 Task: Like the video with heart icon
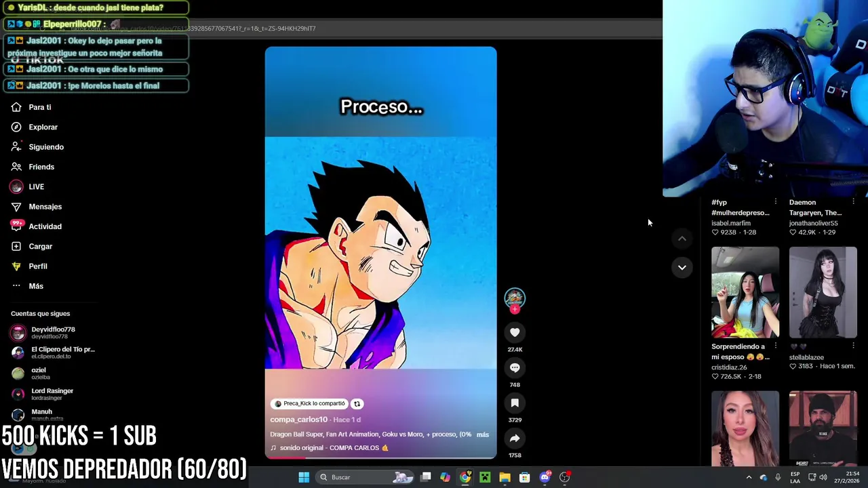pyautogui.click(x=515, y=332)
